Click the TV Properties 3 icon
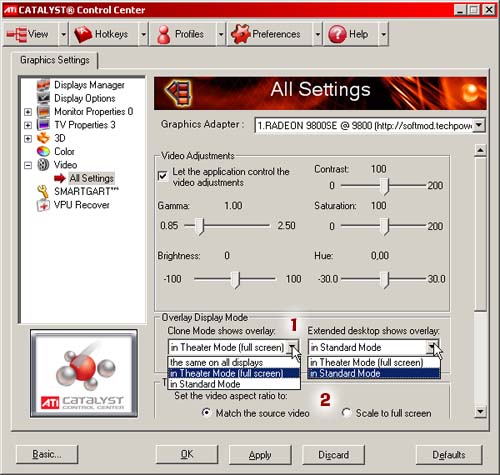 (43, 125)
